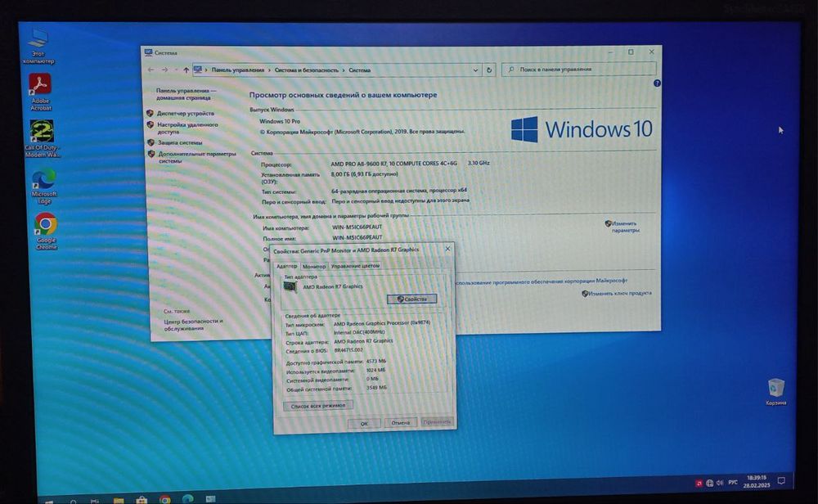
Task: Open the clock showing 18:39 in the tray
Action: pos(757,481)
